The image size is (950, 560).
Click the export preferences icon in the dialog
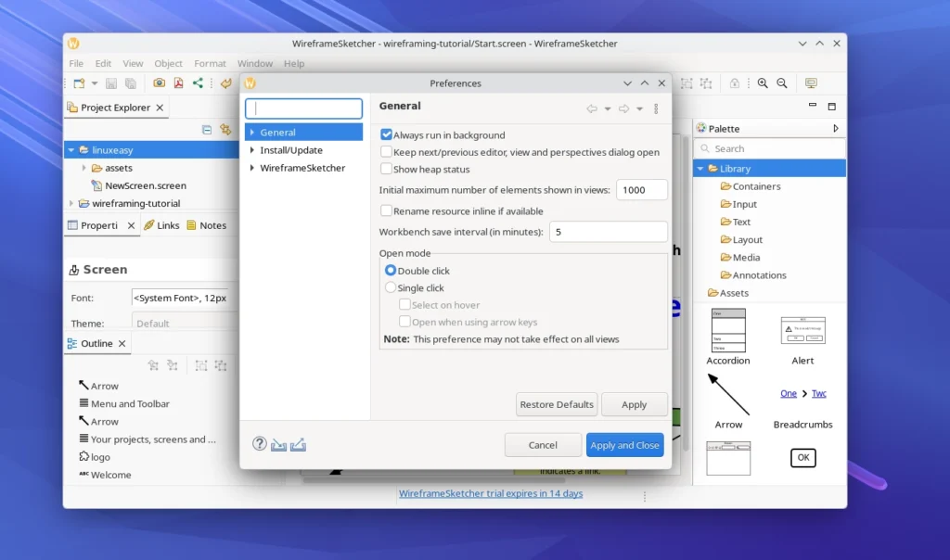(298, 444)
